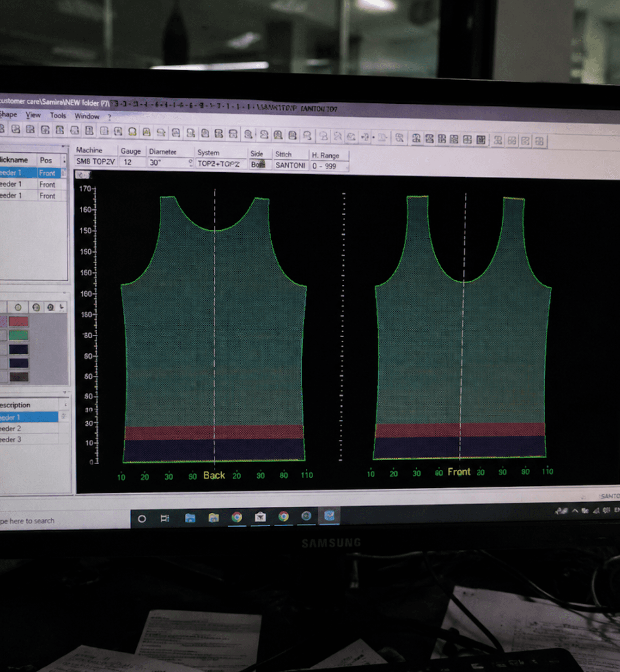The image size is (620, 672).
Task: Select Feeder 3 in the Description list
Action: (29, 439)
